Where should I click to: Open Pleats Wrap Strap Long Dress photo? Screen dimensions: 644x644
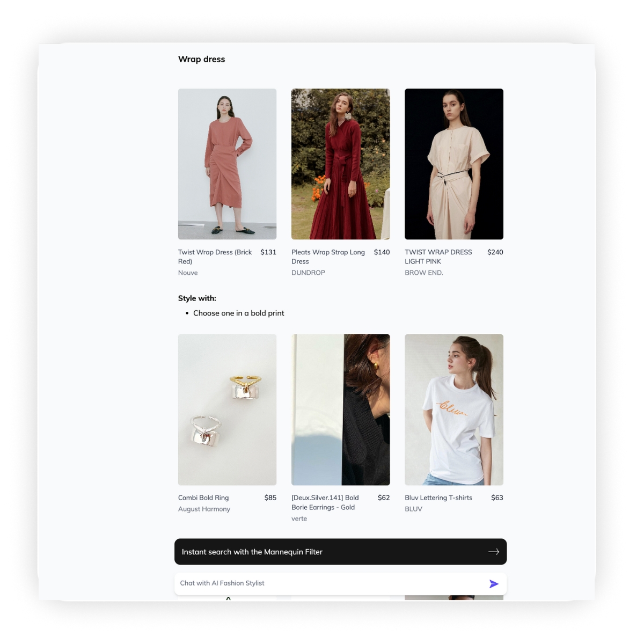pyautogui.click(x=340, y=164)
